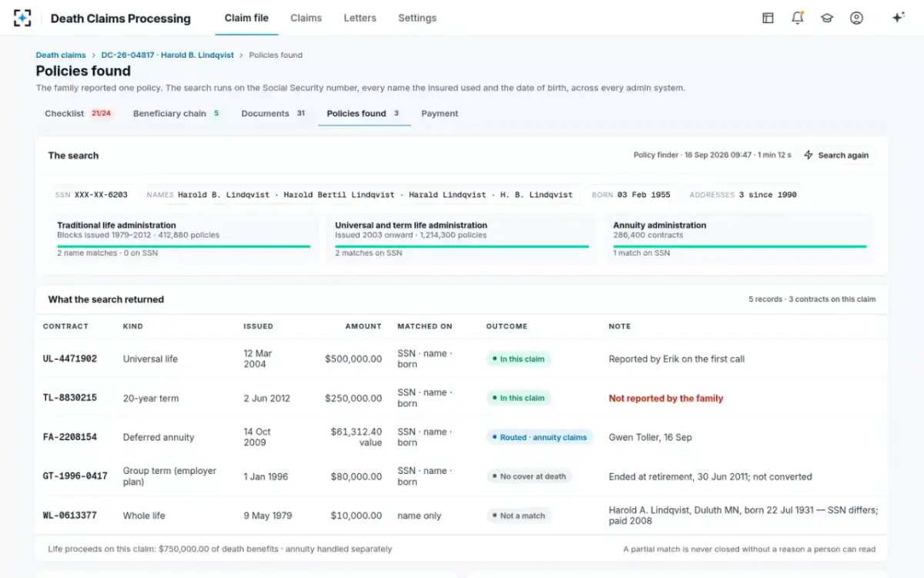Open contract FA-2208154
The width and height of the screenshot is (924, 578).
tap(70, 438)
